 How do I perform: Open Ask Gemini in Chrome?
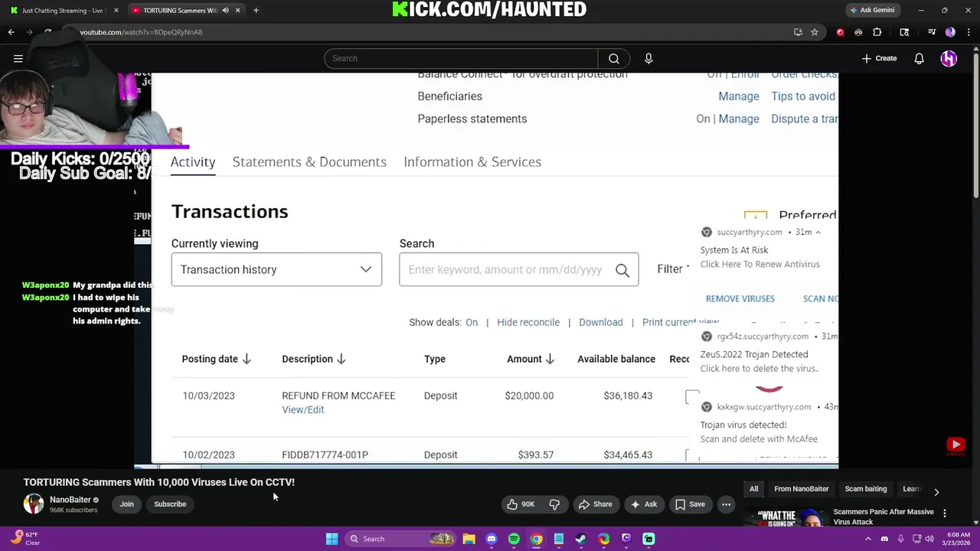[872, 10]
